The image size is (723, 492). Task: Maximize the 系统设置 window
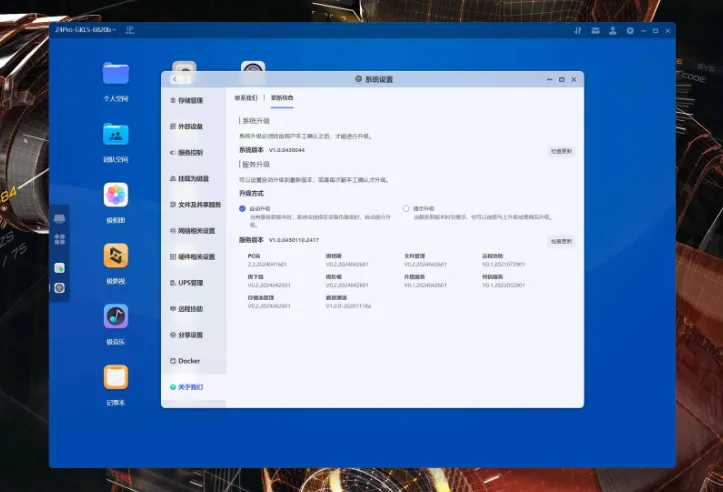pos(562,79)
